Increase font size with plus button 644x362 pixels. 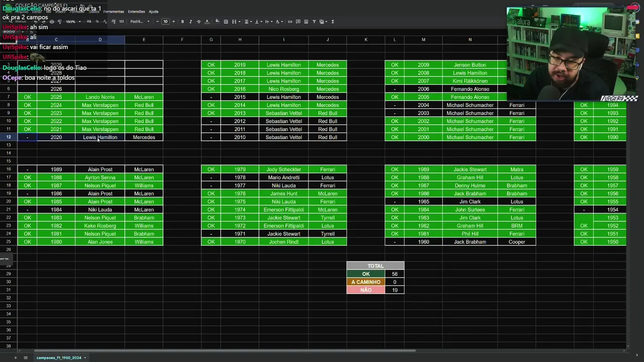tap(174, 22)
